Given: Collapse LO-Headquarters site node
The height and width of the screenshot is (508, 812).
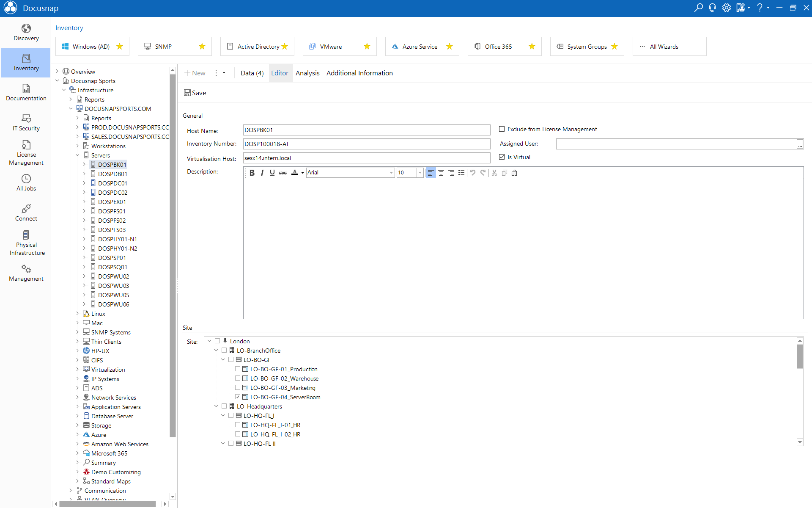Looking at the screenshot, I should coord(216,406).
